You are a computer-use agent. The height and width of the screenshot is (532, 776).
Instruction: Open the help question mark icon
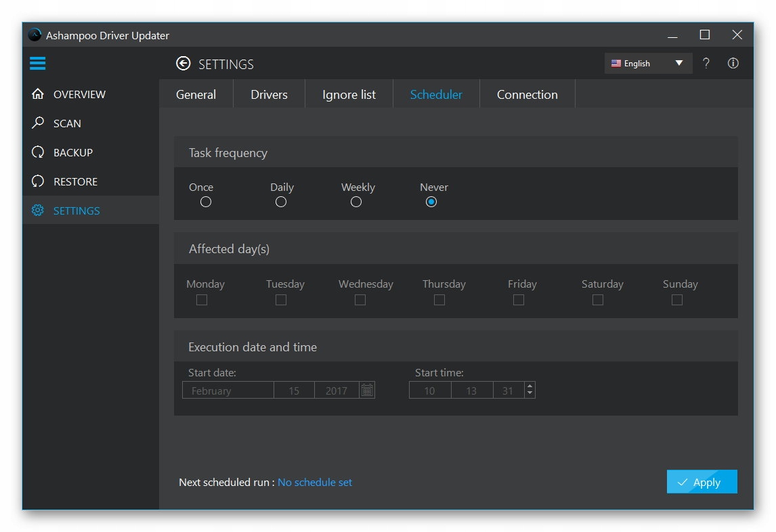click(706, 64)
